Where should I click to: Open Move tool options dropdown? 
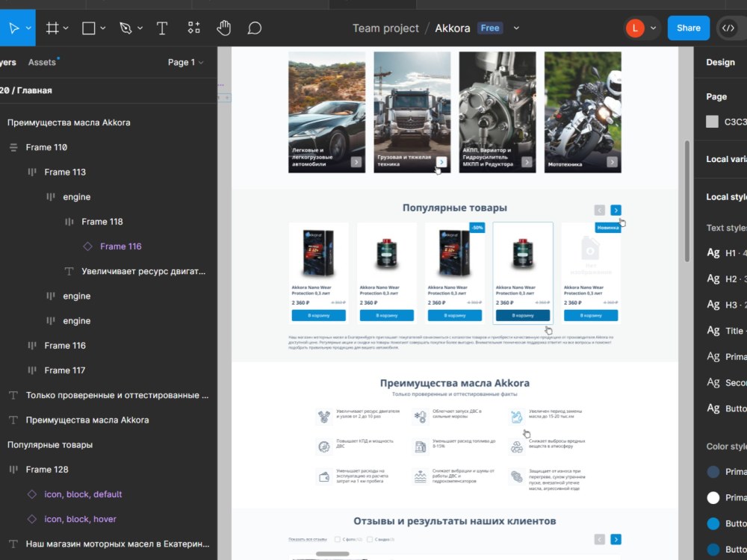click(x=29, y=28)
